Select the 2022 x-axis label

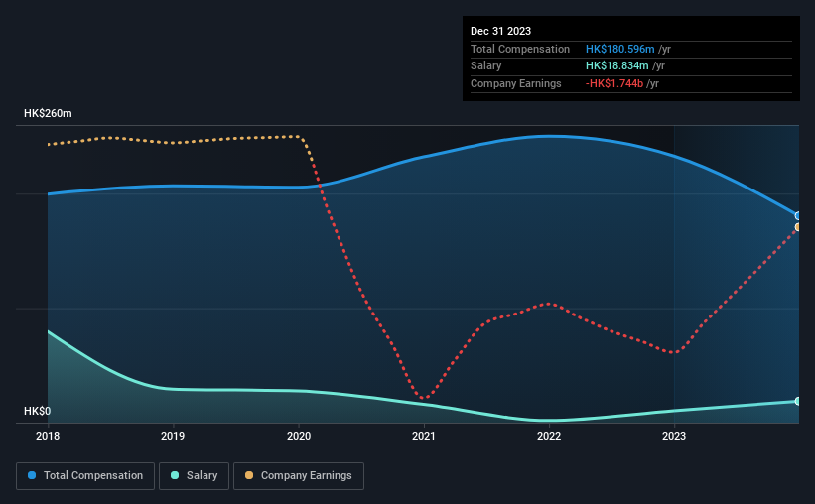[549, 436]
